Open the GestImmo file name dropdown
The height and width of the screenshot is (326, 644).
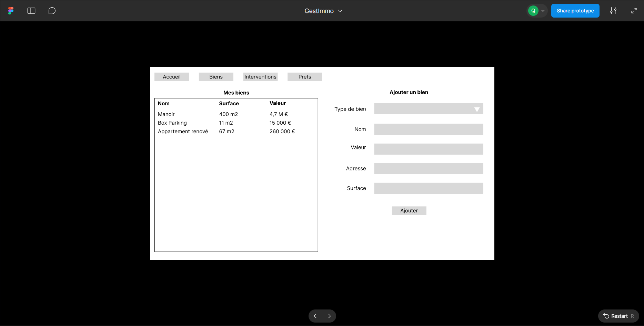coord(323,11)
